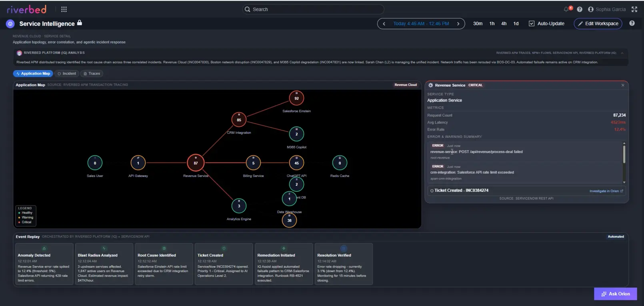Select the node showing 38

point(289,220)
